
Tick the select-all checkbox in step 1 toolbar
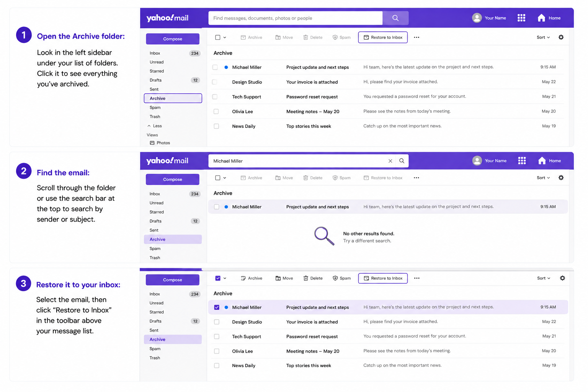coord(218,38)
